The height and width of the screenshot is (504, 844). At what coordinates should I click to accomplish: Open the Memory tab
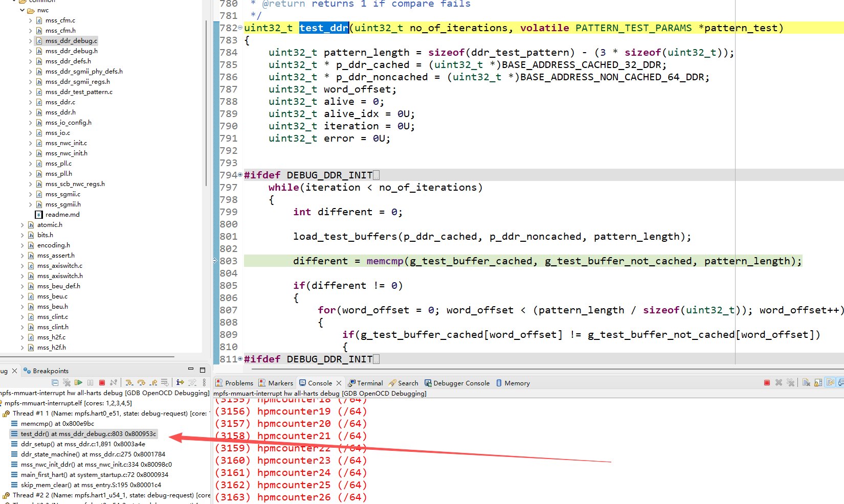[x=513, y=383]
